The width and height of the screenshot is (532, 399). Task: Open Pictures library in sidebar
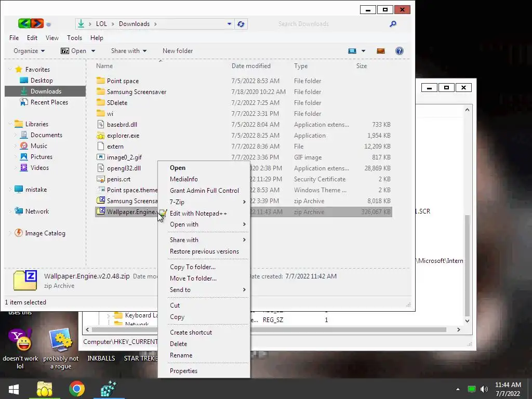coord(42,157)
